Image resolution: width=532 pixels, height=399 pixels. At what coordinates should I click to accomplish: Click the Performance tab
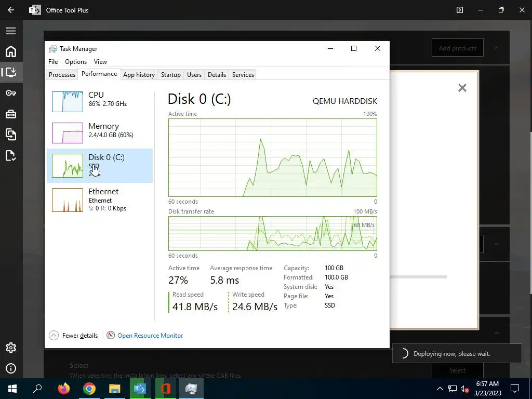pos(99,74)
